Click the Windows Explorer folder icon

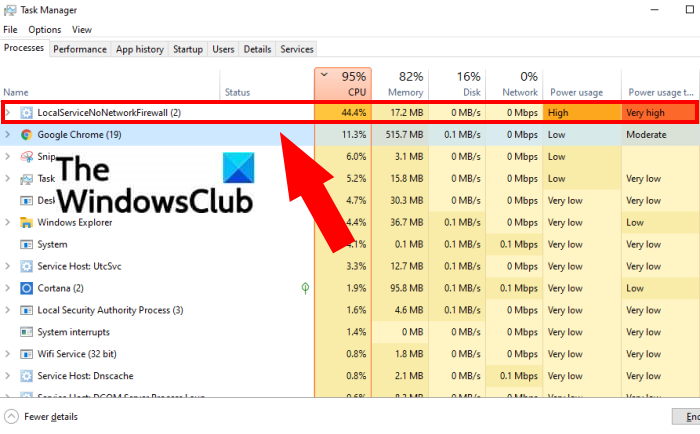pos(26,222)
